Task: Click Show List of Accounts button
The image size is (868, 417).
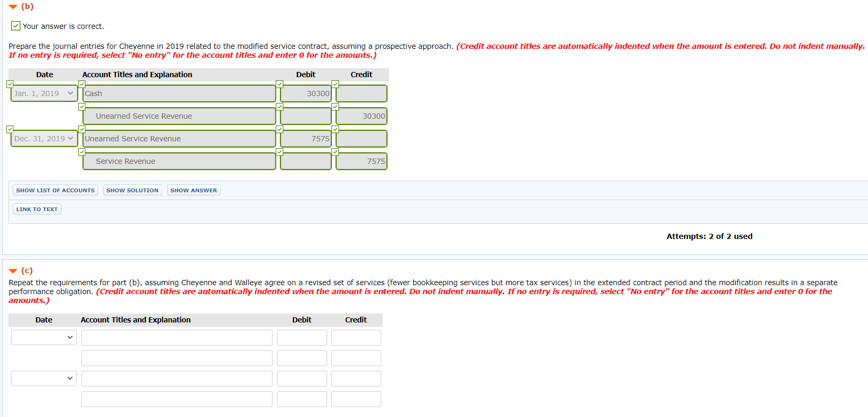Action: (x=55, y=190)
